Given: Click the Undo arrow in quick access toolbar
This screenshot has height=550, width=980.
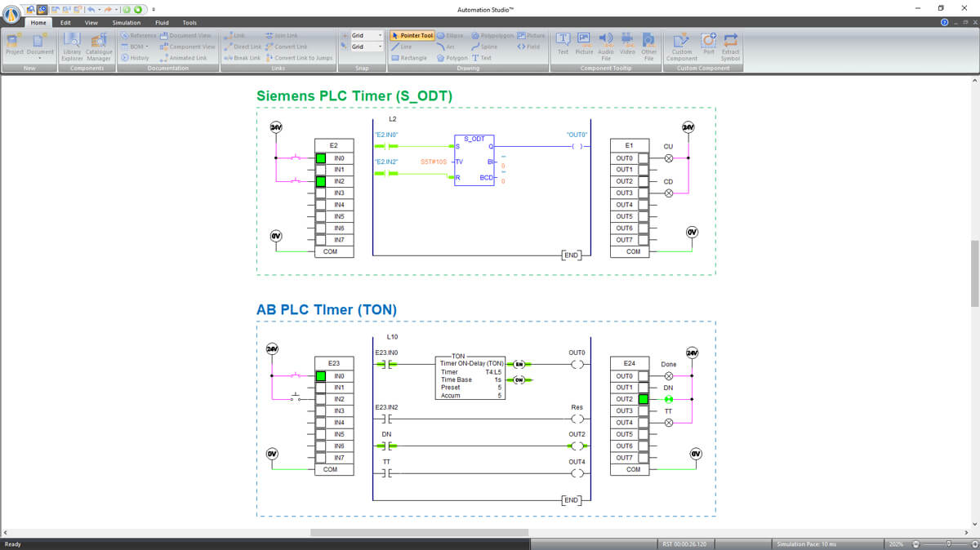Looking at the screenshot, I should [x=91, y=9].
